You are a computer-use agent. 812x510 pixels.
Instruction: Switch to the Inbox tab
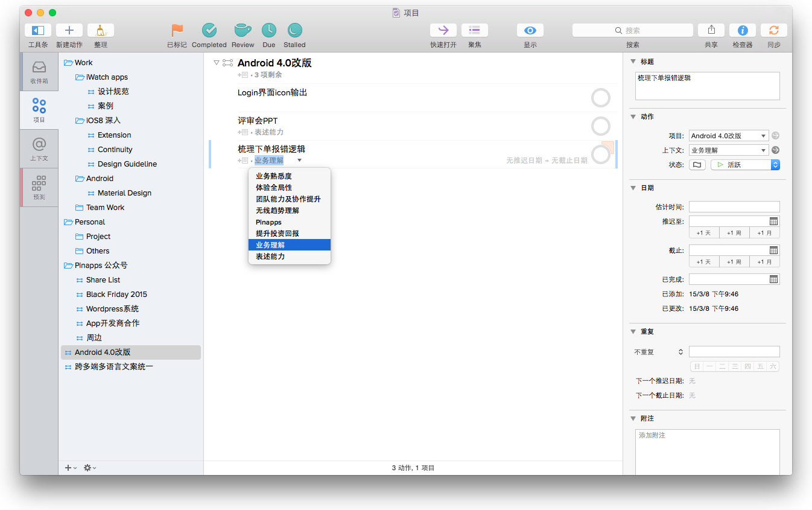39,71
